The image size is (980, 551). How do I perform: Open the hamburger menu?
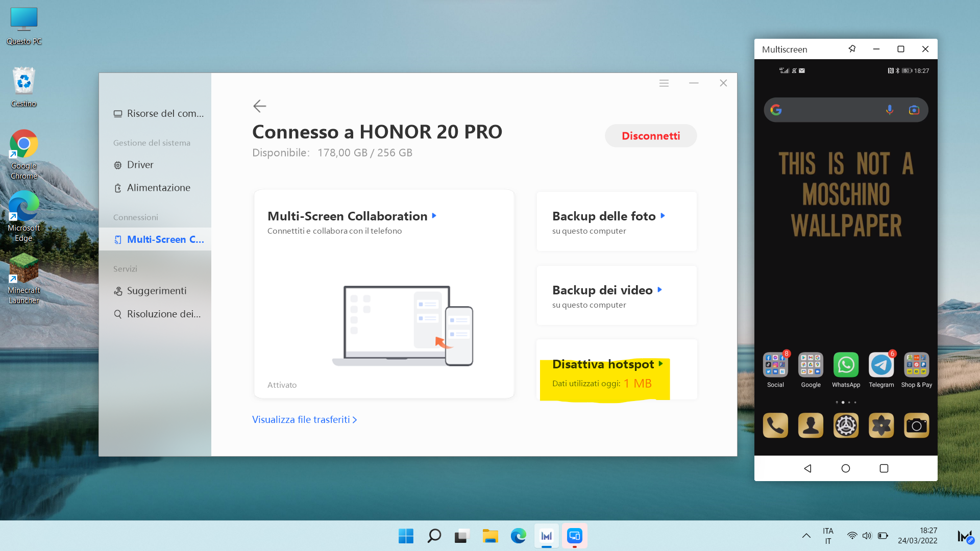tap(664, 83)
